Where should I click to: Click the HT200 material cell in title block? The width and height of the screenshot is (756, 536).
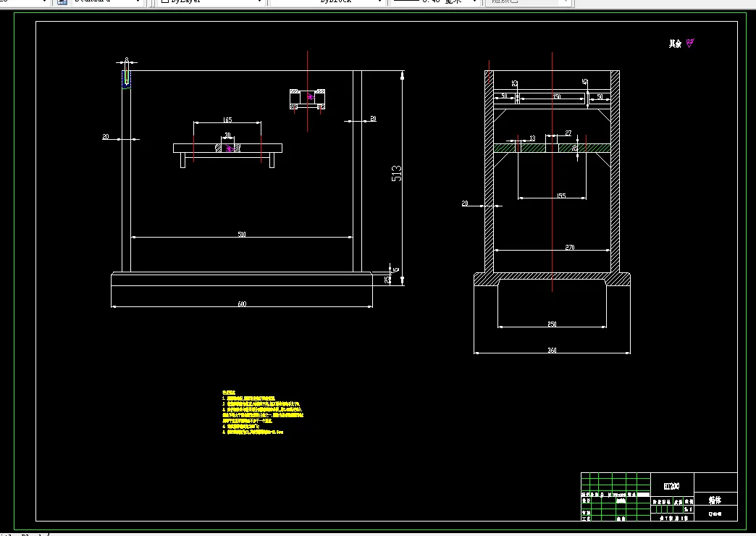[x=671, y=486]
